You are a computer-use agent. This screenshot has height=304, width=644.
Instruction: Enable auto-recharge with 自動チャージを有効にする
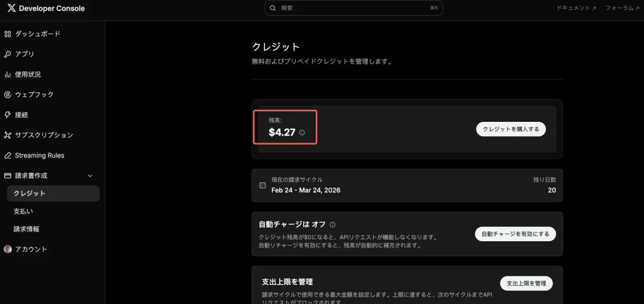(516, 234)
